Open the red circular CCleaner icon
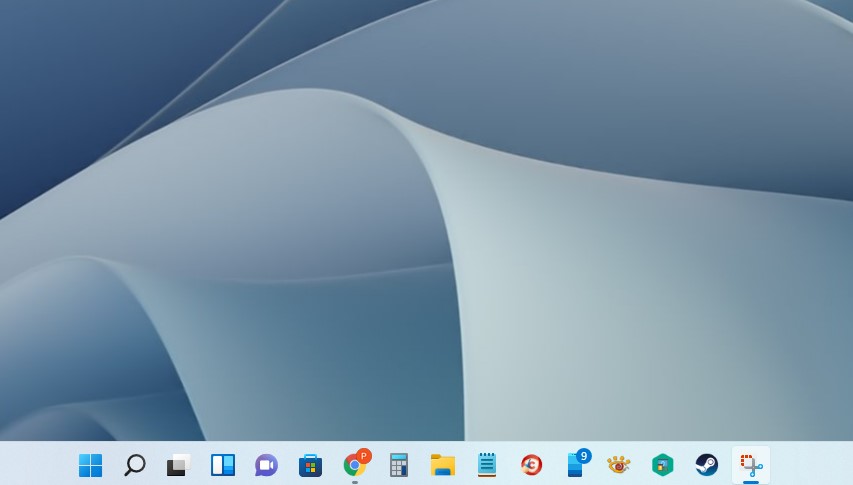The image size is (853, 485). click(531, 465)
